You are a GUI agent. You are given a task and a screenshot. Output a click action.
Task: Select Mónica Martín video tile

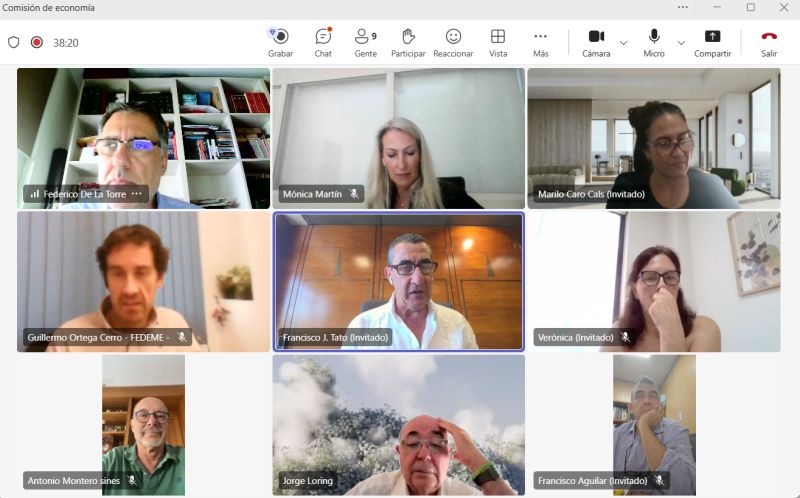(398, 138)
